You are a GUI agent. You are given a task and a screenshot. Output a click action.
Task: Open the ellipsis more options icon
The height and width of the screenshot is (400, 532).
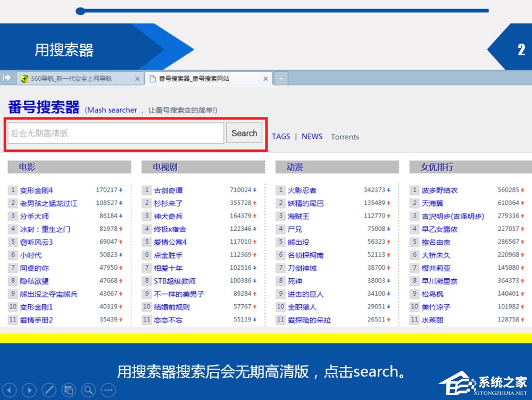pyautogui.click(x=108, y=390)
